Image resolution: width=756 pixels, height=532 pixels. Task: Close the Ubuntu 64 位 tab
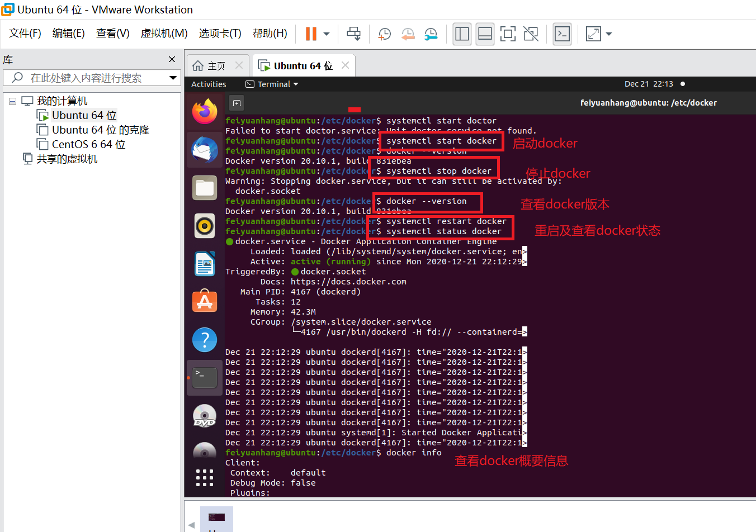(345, 65)
